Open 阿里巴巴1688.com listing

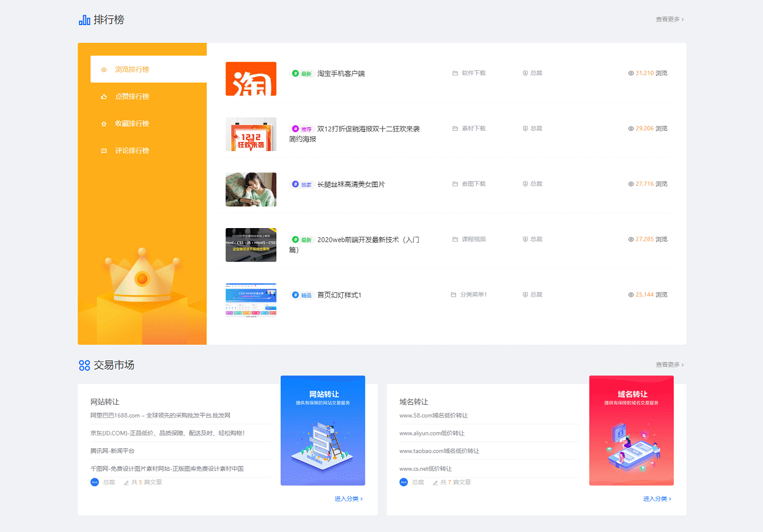(160, 415)
